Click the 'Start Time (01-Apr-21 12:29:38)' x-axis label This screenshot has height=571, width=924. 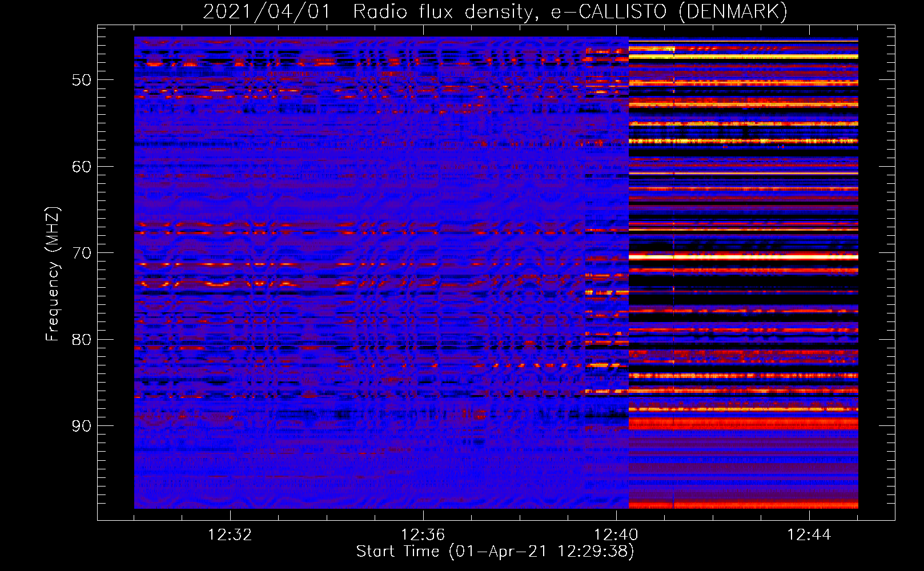(x=495, y=552)
